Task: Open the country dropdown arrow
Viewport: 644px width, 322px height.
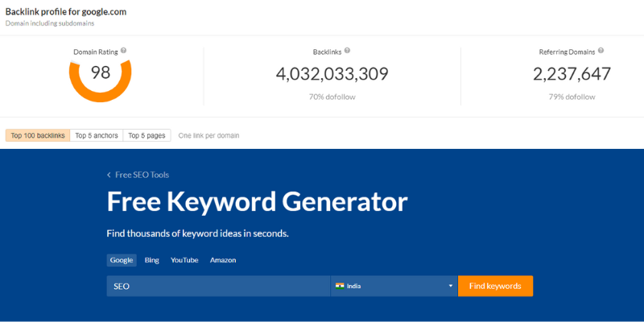Action: [451, 286]
